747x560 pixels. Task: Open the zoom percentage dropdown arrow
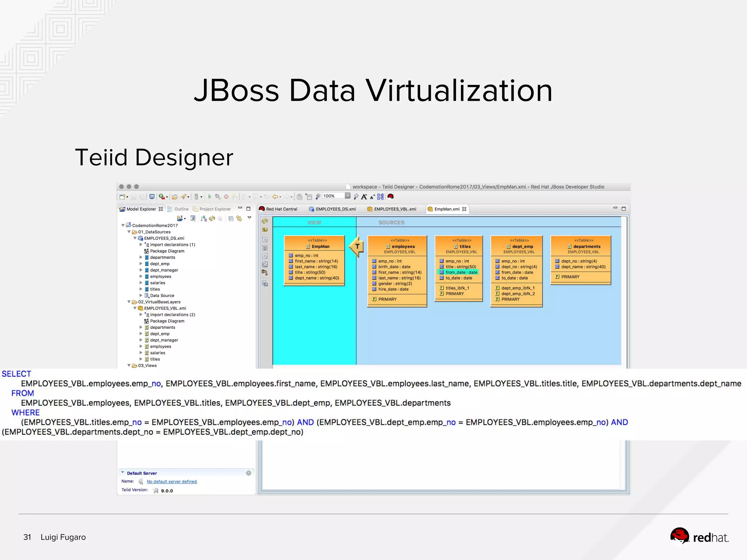[x=348, y=196]
